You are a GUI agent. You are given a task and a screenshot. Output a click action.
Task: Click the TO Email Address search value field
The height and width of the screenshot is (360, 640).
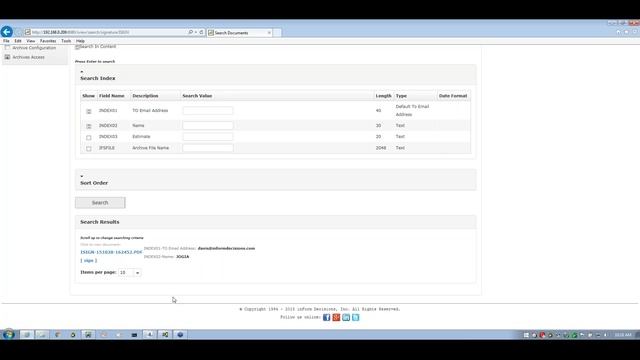pyautogui.click(x=208, y=111)
